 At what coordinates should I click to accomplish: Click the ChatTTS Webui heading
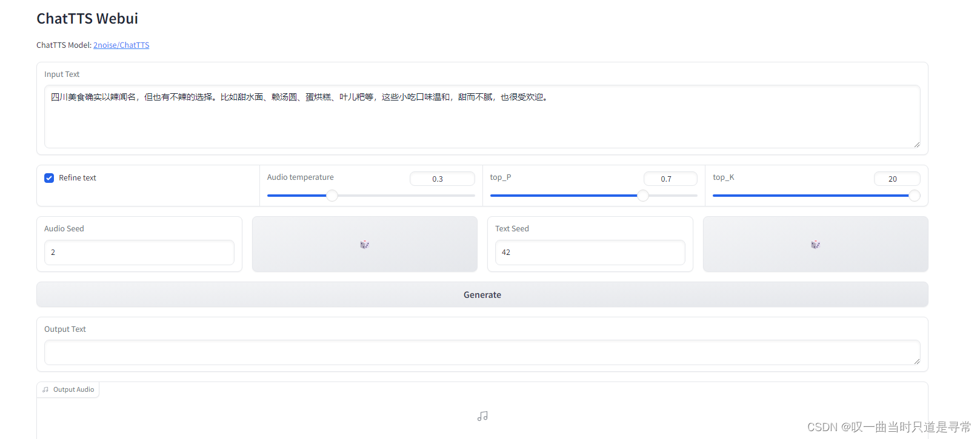[87, 19]
